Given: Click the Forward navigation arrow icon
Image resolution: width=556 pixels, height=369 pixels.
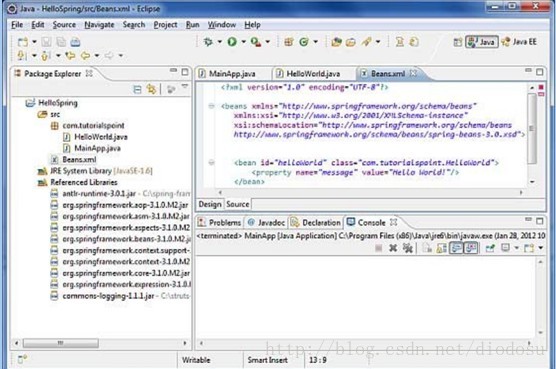Looking at the screenshot, I should [109, 56].
